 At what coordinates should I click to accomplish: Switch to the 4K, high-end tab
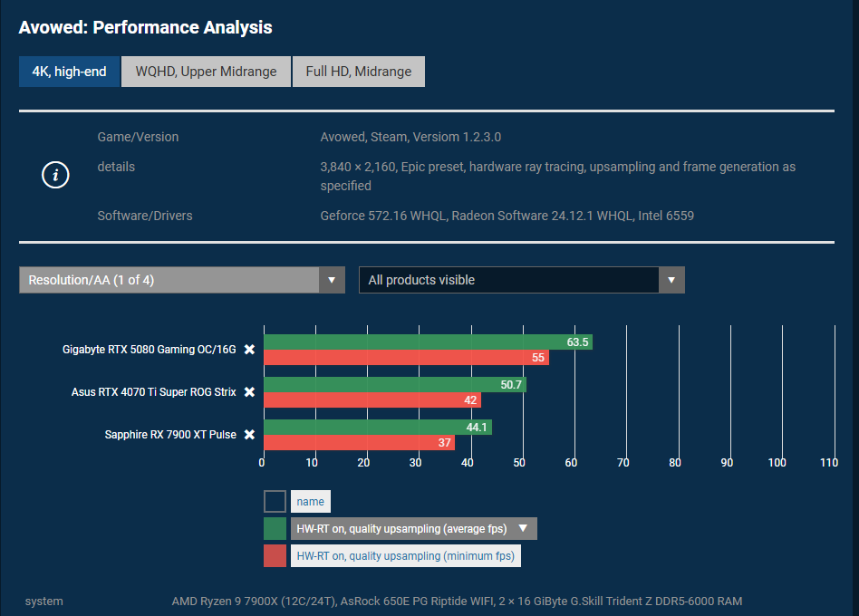point(69,72)
